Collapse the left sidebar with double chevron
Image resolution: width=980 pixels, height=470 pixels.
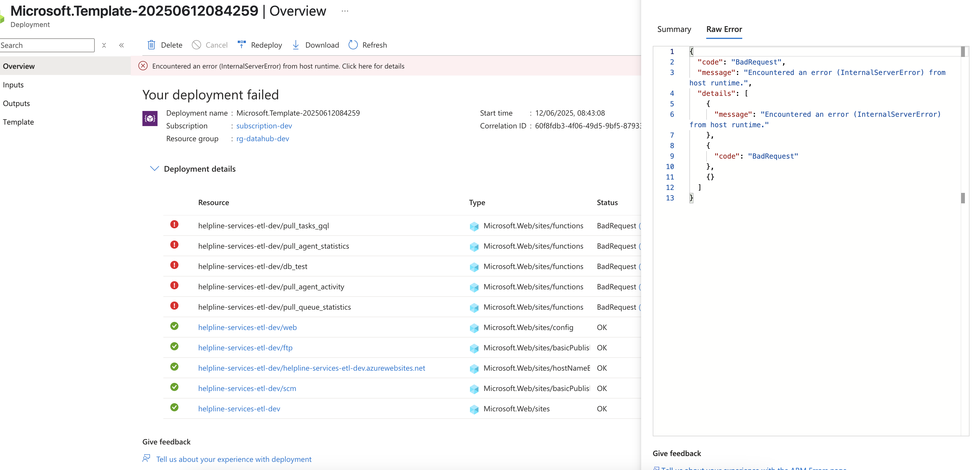click(121, 45)
